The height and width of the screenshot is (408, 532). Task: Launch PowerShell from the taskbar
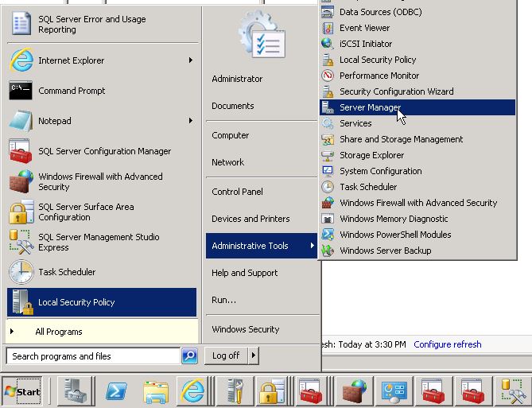pos(116,391)
